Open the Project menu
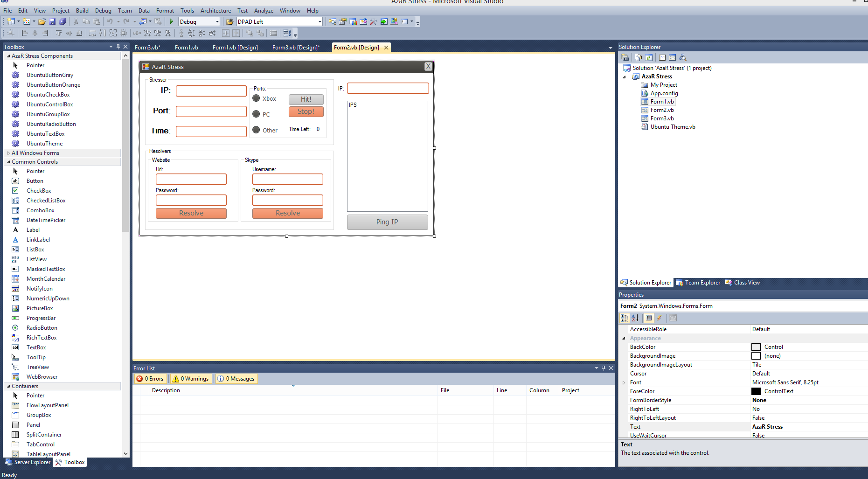 coord(61,10)
